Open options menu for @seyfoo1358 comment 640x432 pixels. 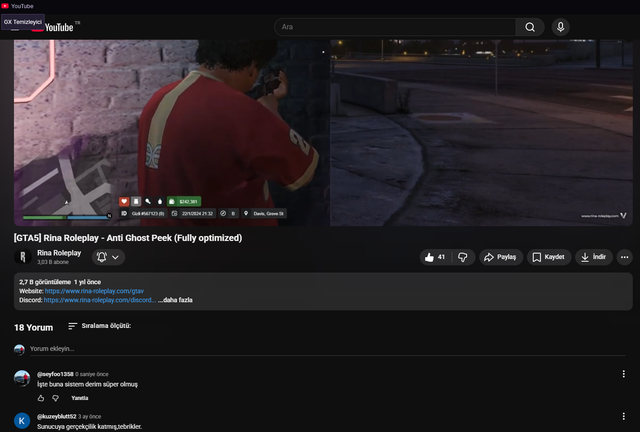pos(623,374)
